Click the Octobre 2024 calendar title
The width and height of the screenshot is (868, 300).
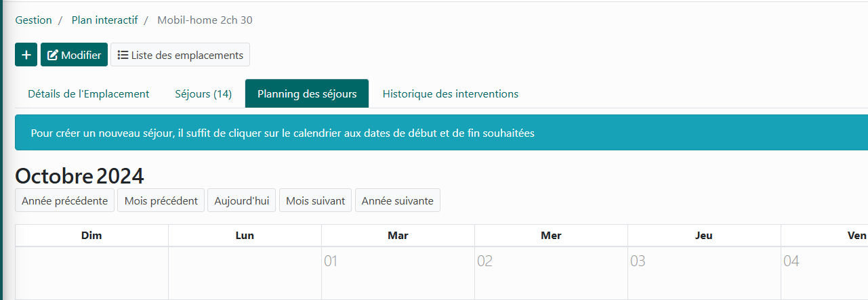click(79, 176)
